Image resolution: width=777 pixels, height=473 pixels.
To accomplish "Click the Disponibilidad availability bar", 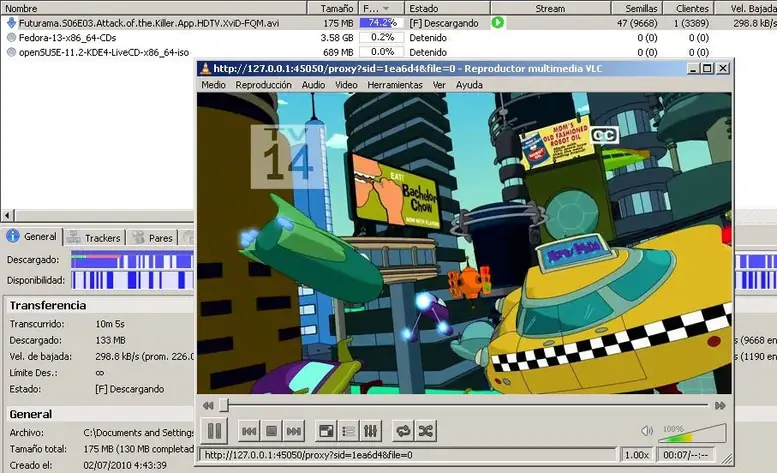I will click(132, 280).
